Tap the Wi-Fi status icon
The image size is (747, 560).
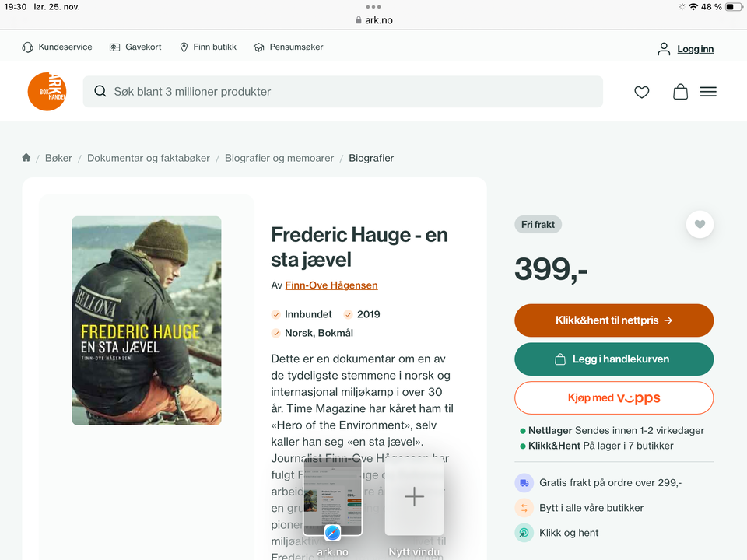click(x=693, y=7)
